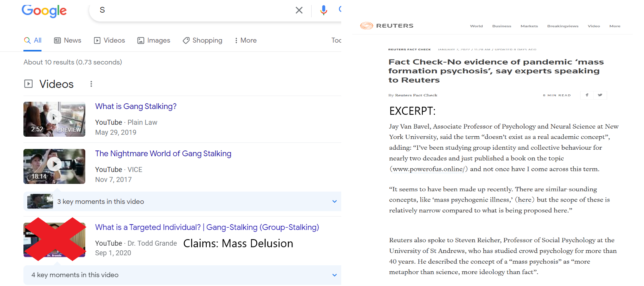Click the Reuters Fact Check author byline
The height and width of the screenshot is (286, 644).
416,95
